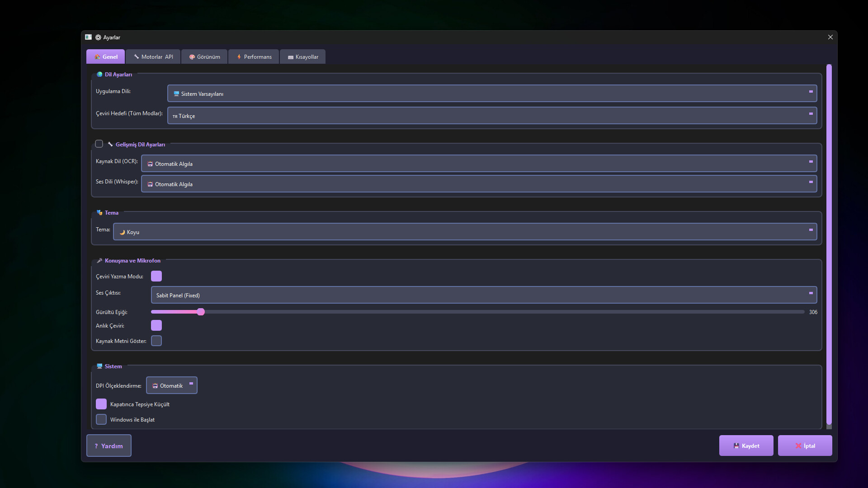Click the gear icon in Ayarlar title bar

point(98,38)
